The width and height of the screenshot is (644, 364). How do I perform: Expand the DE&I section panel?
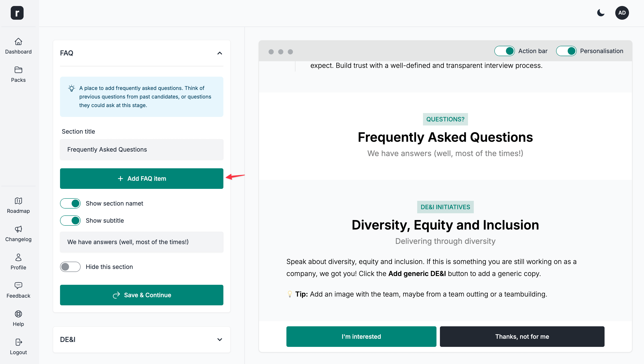pyautogui.click(x=220, y=340)
